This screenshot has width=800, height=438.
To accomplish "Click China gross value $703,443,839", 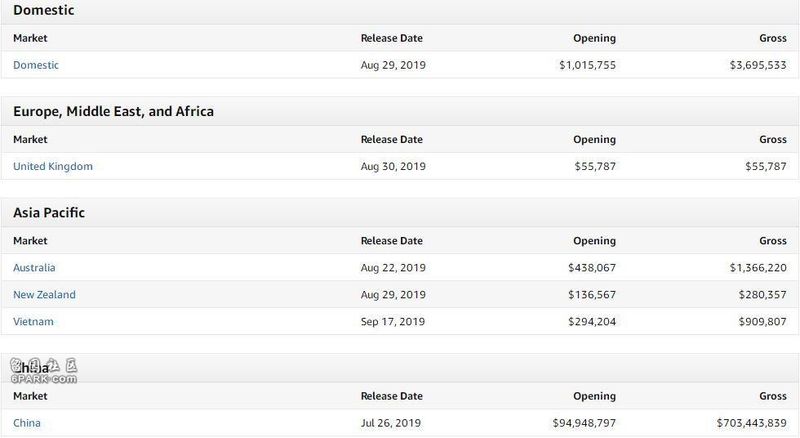I will pos(751,423).
